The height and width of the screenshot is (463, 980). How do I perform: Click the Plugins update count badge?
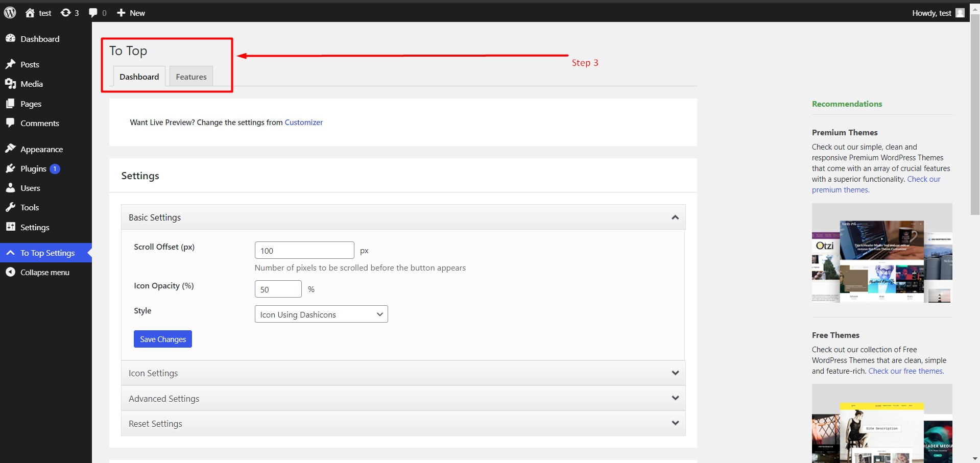(55, 169)
